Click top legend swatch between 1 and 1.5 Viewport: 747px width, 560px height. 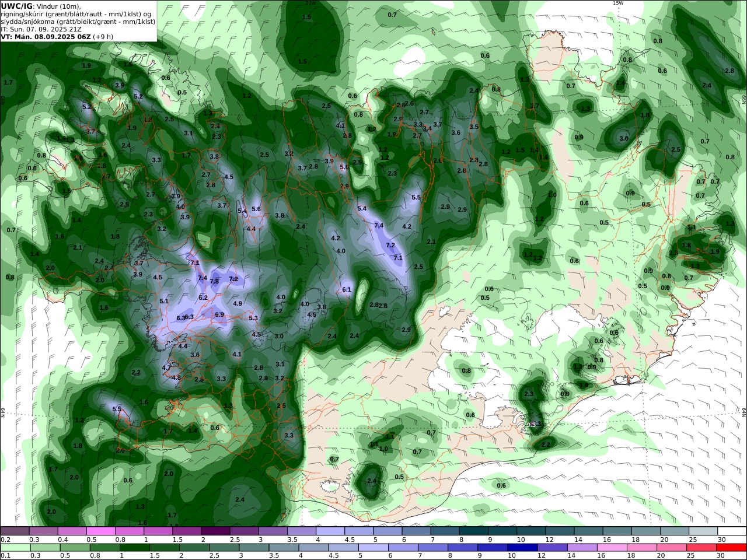pyautogui.click(x=158, y=531)
